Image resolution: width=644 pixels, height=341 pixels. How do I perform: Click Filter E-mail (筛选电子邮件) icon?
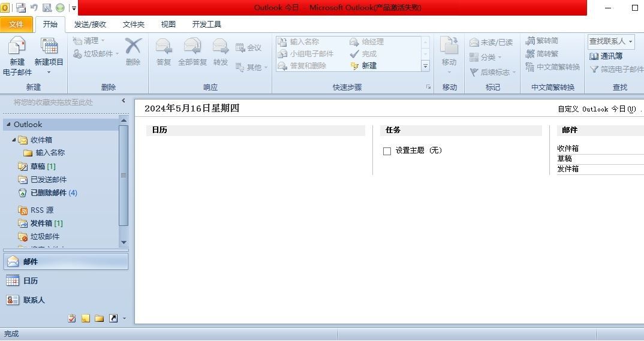tap(594, 70)
